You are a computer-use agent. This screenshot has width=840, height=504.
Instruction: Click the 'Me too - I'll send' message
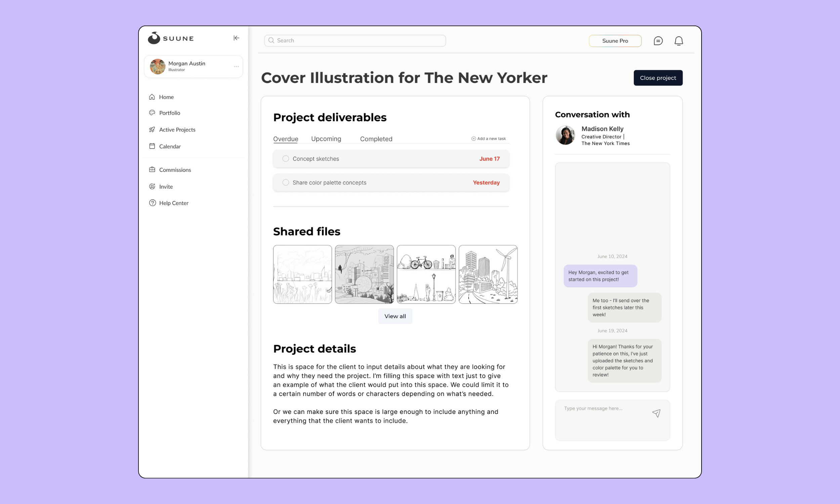click(x=624, y=307)
